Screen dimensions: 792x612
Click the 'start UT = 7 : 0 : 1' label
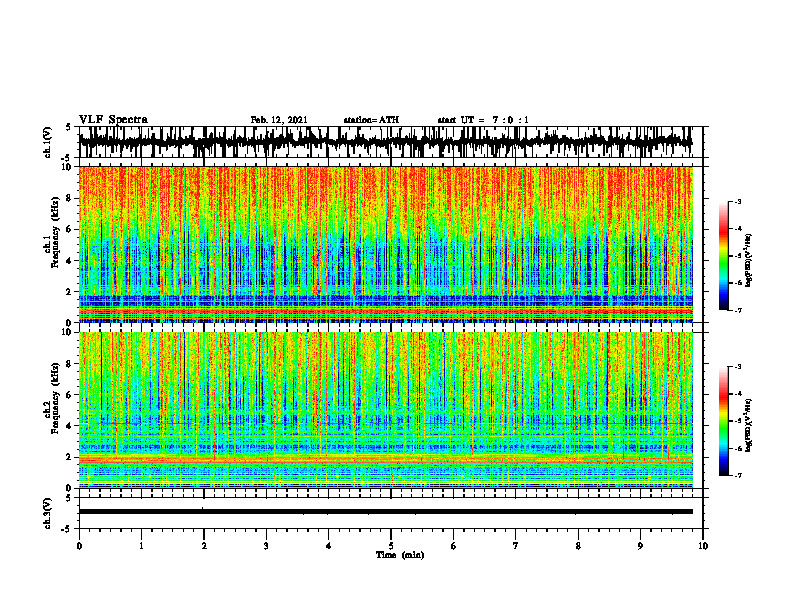(483, 120)
